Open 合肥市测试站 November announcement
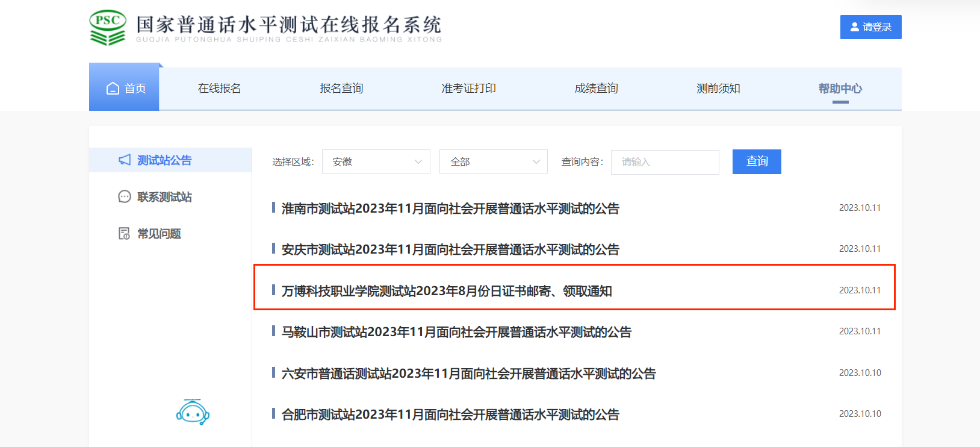Viewport: 980px width, 447px height. pos(450,414)
